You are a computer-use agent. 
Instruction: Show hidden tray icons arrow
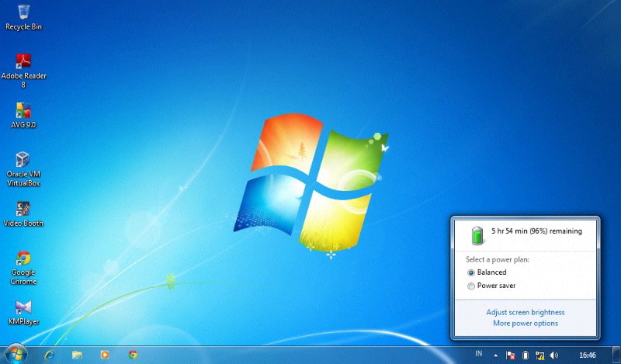[495, 355]
